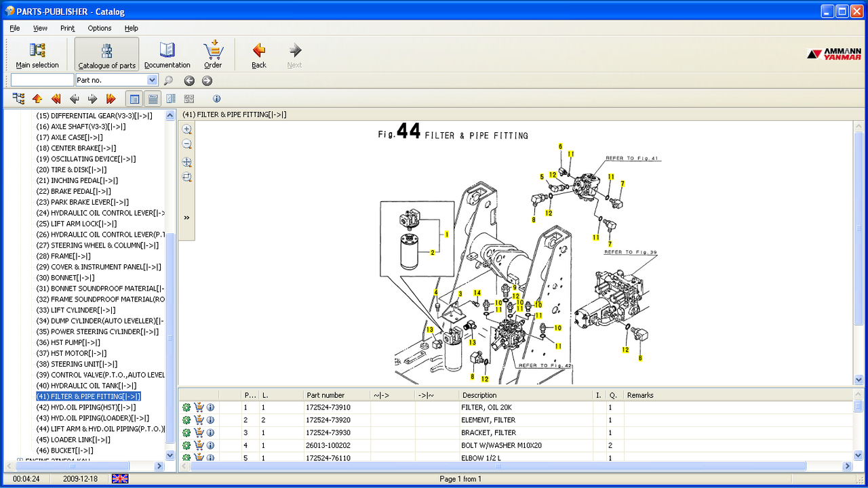Add ELEMENT, FILTER to the cart
Image resolution: width=868 pixels, height=488 pixels.
199,420
